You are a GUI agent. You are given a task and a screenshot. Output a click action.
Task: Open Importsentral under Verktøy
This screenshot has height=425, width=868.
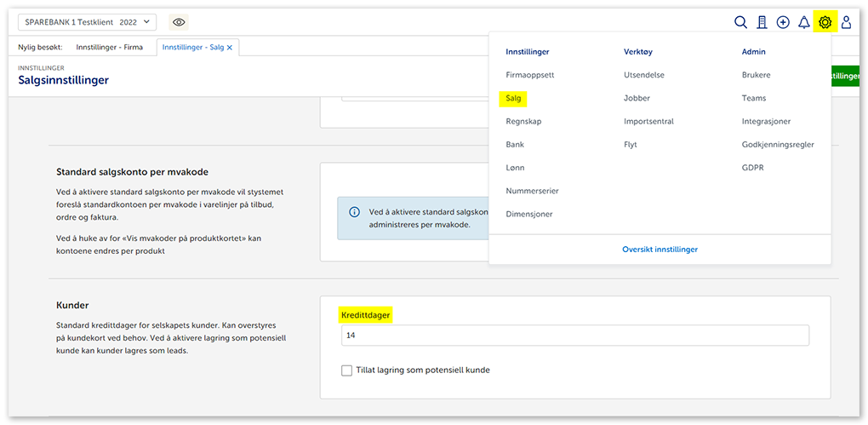click(x=648, y=122)
